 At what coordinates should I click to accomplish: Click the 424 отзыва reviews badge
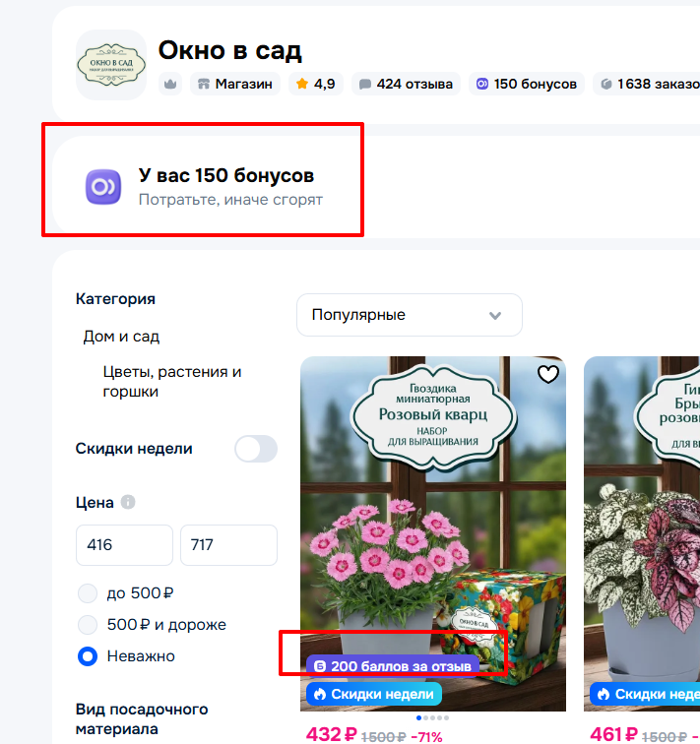[x=405, y=85]
